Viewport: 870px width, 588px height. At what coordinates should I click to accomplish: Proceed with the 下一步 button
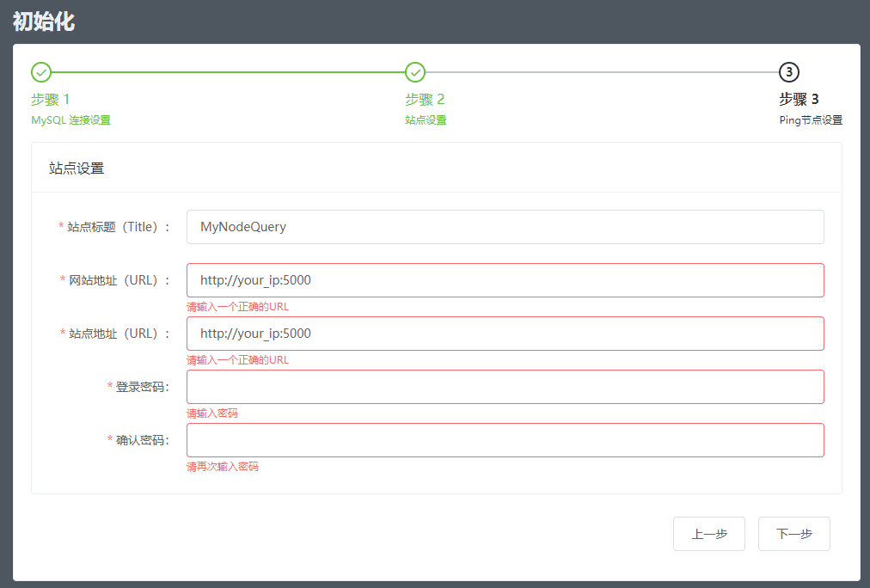(793, 534)
